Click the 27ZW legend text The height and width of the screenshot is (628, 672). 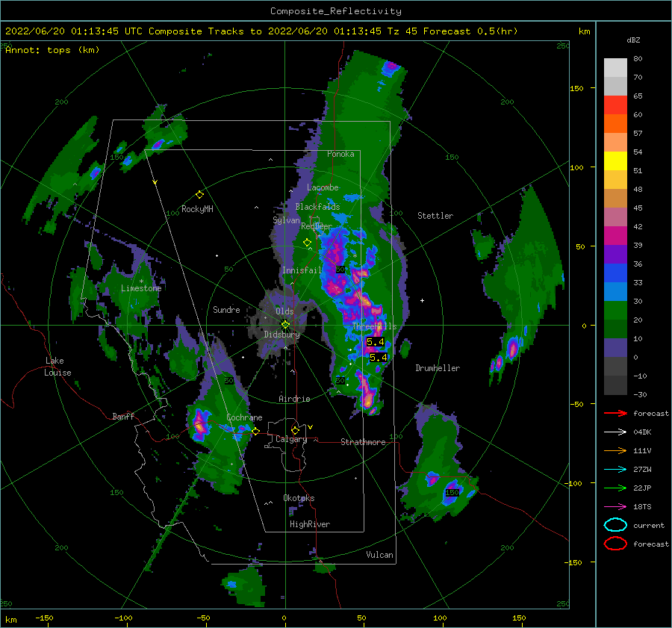point(642,470)
